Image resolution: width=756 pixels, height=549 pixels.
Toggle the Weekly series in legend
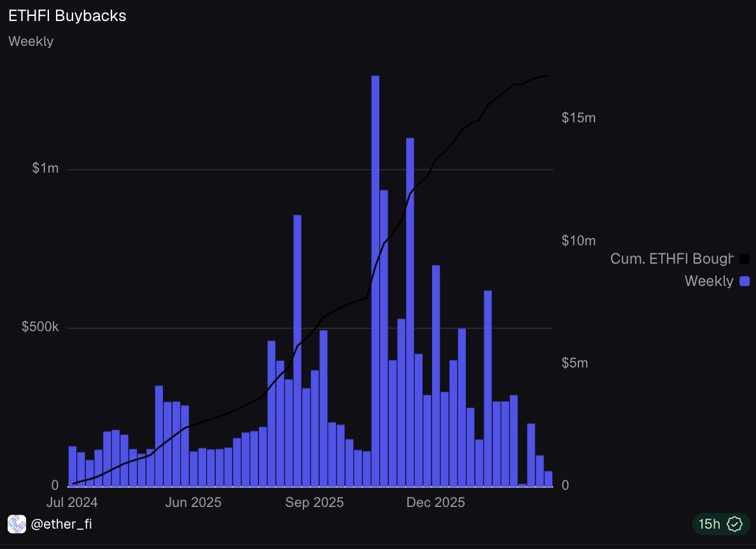coord(717,281)
